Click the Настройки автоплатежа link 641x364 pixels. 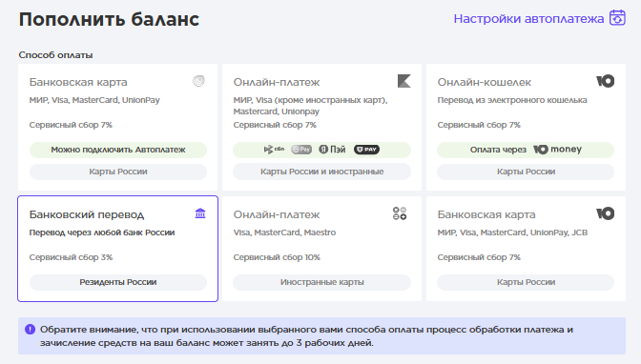coord(528,19)
